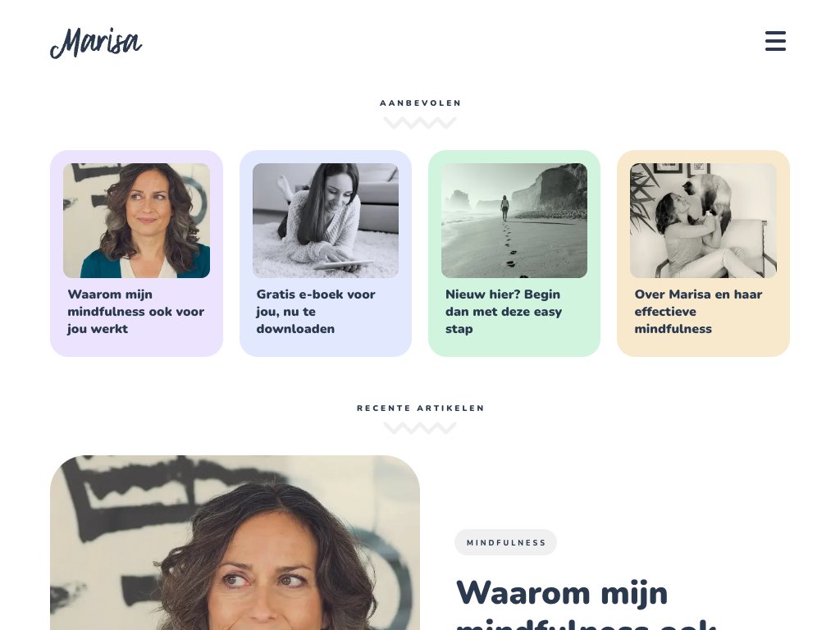Open the woman with tablet thumbnail
The height and width of the screenshot is (630, 840).
[326, 221]
